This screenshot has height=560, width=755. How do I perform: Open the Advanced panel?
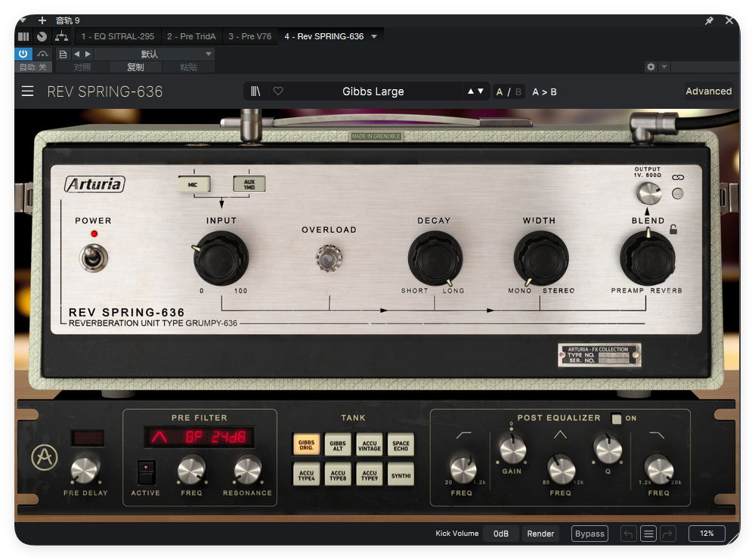[708, 91]
